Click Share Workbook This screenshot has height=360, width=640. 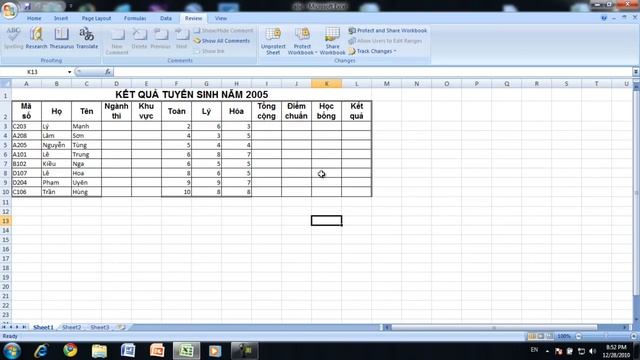[x=332, y=41]
